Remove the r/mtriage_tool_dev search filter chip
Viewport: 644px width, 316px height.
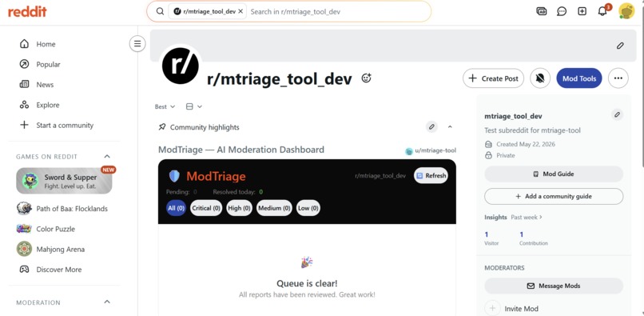coord(241,11)
